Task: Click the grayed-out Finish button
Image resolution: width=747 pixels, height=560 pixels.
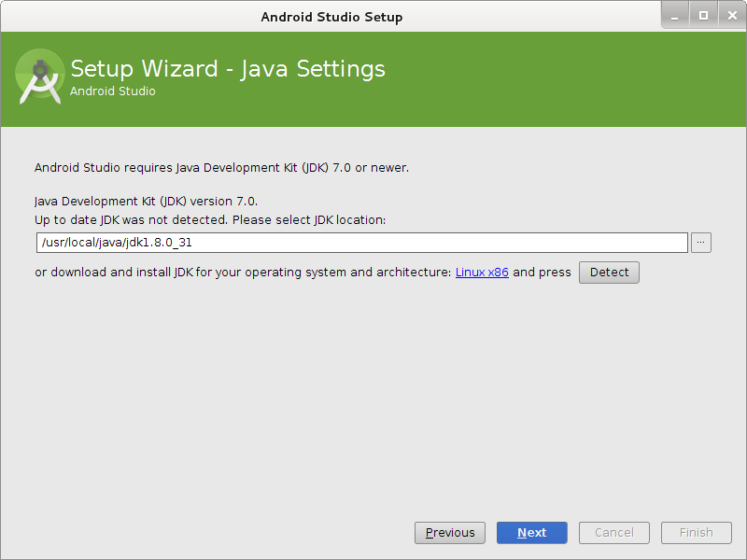Action: 696,532
